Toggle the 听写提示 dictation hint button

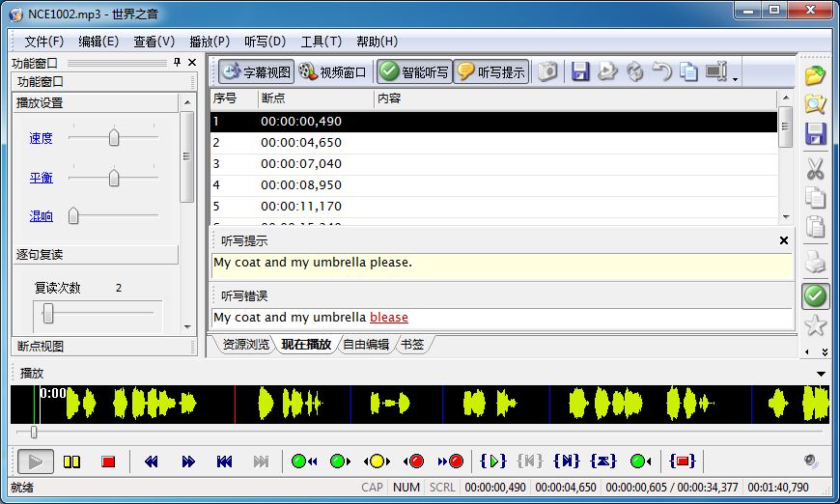click(491, 71)
